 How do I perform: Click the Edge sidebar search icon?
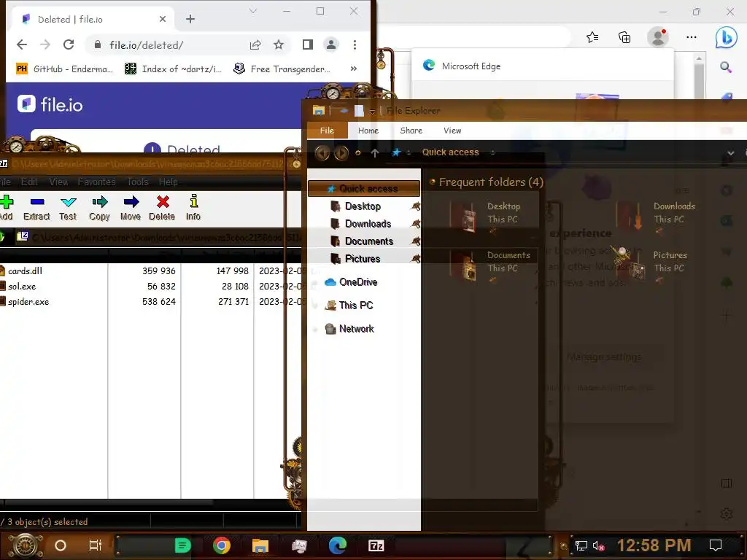(726, 66)
